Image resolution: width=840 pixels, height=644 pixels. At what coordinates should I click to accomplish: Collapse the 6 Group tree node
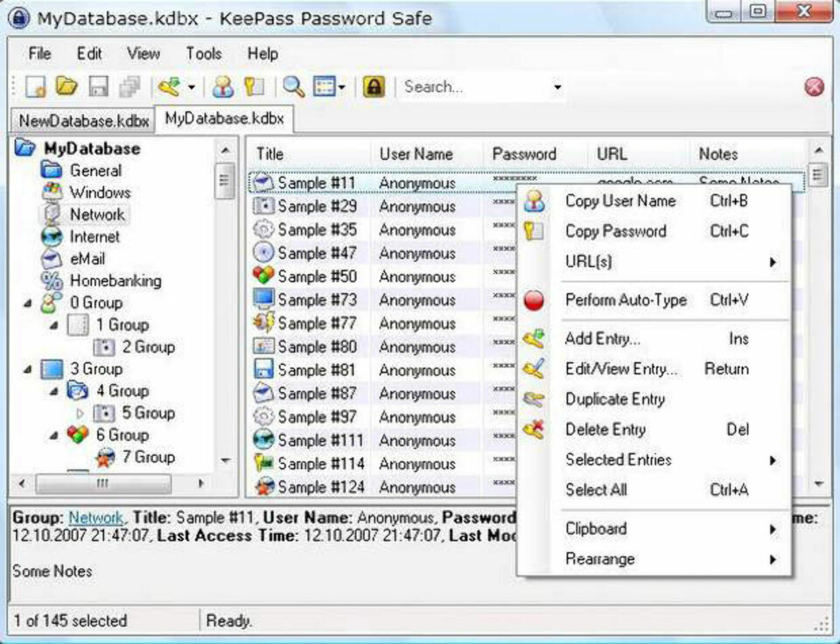53,435
